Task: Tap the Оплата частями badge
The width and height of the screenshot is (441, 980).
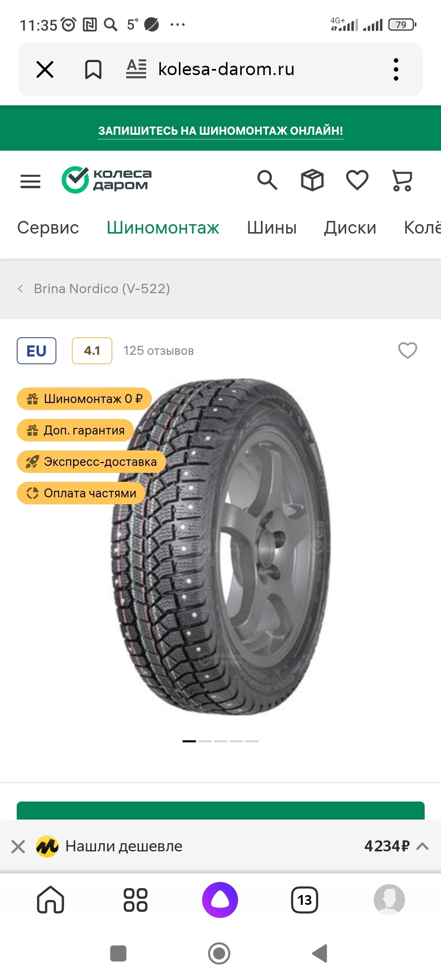Action: (82, 493)
